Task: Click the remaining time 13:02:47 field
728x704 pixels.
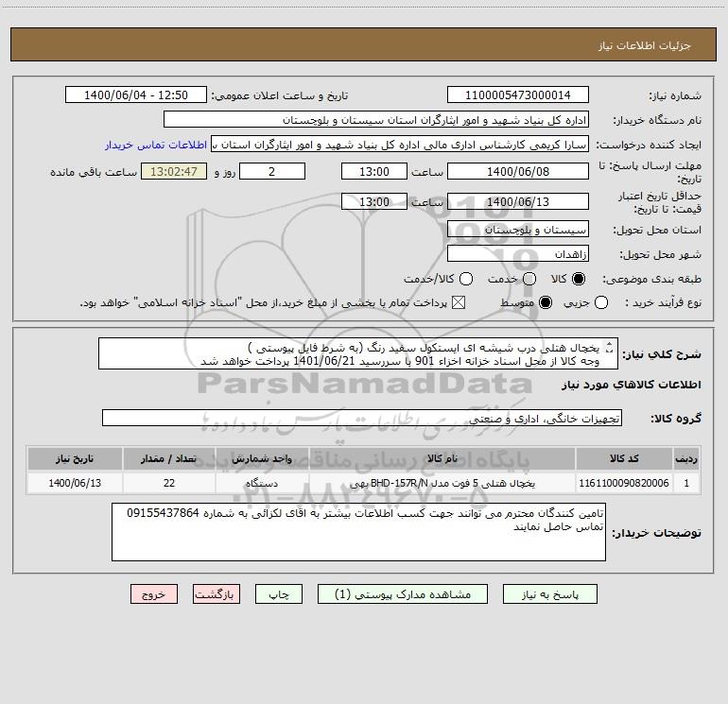Action: (x=174, y=171)
